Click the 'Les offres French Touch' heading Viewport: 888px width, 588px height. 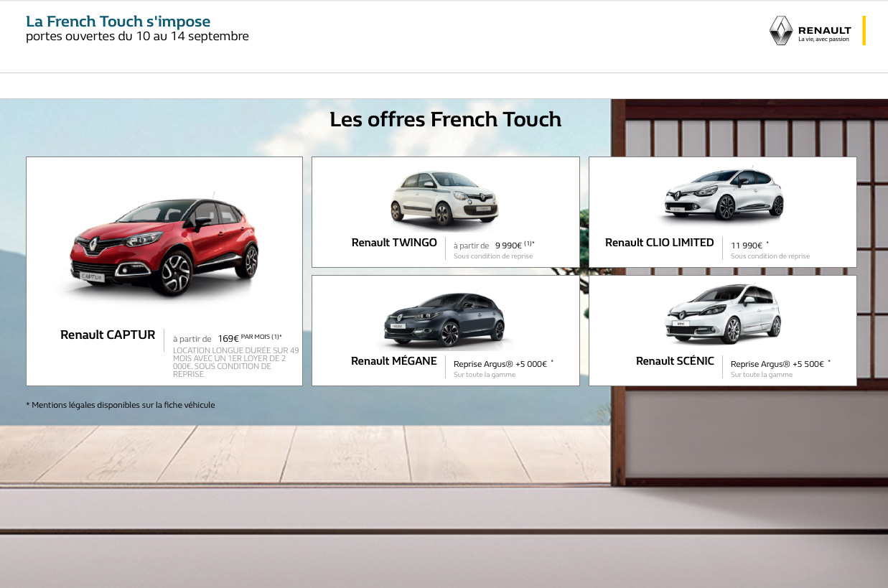coord(445,119)
